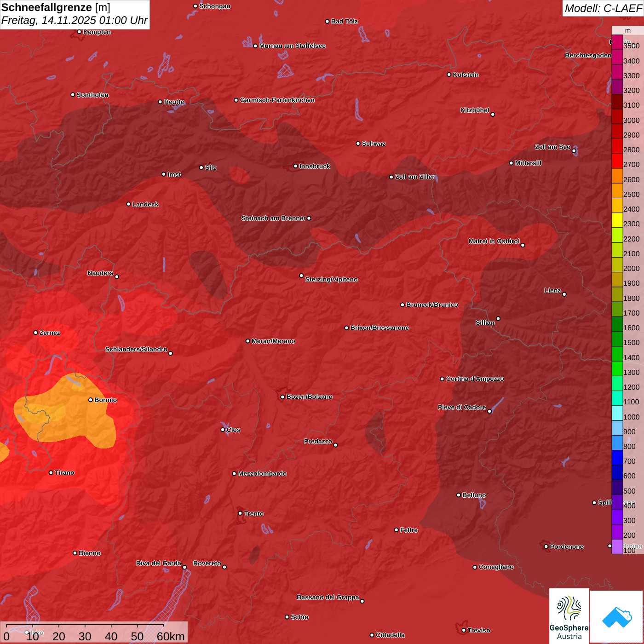Click the 'Berchtesgaden' label
Viewport: 644px width, 644px height.
tap(588, 55)
